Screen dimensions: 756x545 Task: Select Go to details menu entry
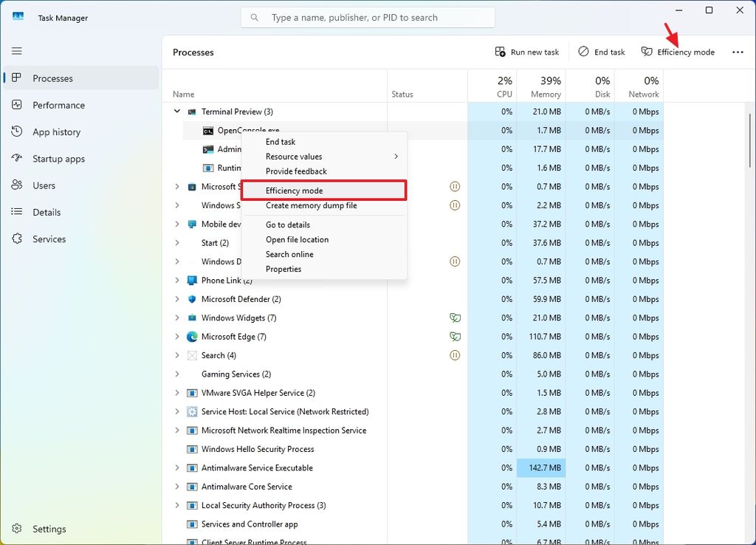pyautogui.click(x=324, y=224)
